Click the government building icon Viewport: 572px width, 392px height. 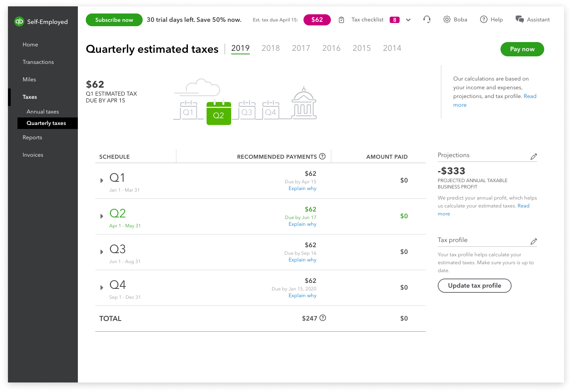click(x=304, y=103)
